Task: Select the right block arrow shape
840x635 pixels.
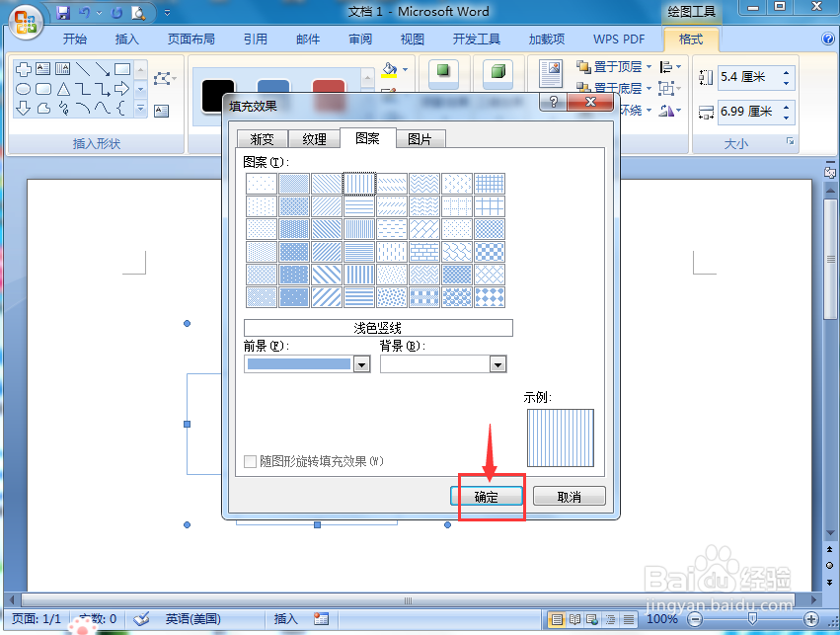Action: [x=122, y=89]
